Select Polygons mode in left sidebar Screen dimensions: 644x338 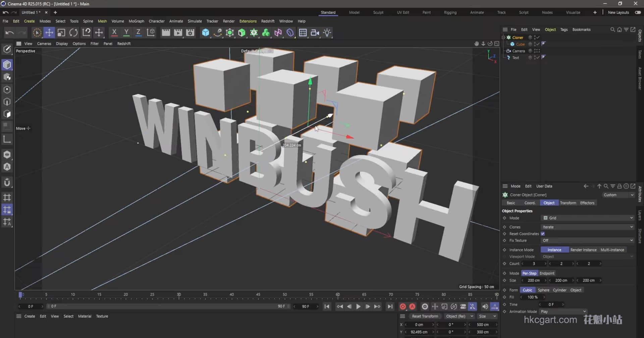click(7, 114)
